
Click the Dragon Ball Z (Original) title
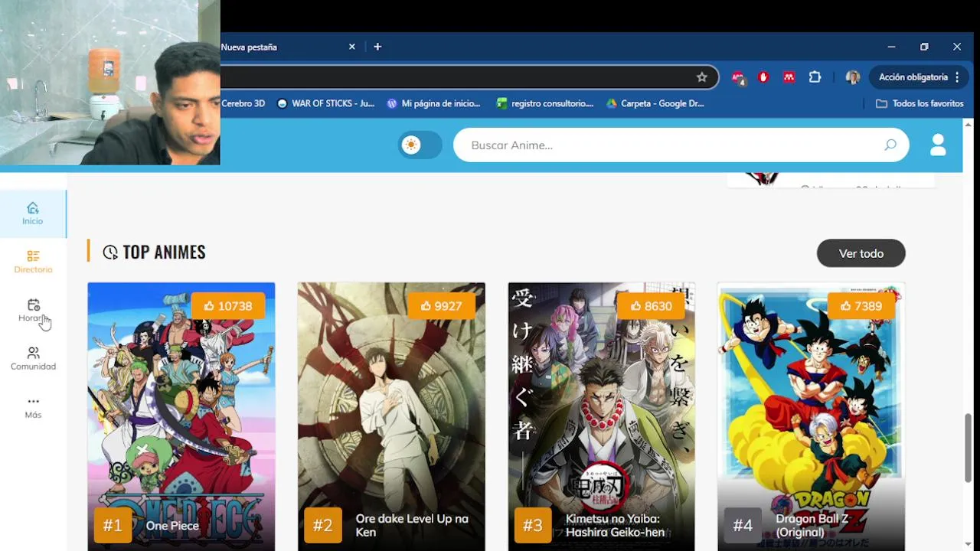coord(812,526)
